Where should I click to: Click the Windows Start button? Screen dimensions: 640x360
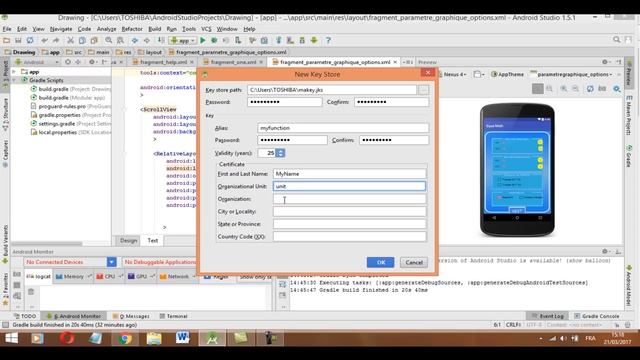click(x=11, y=338)
